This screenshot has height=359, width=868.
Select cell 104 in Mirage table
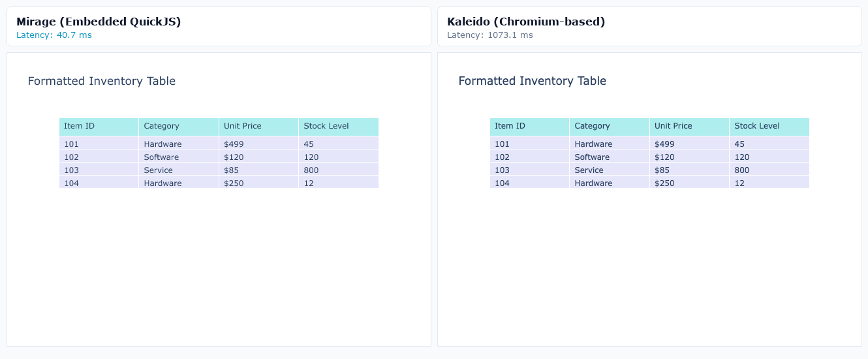(x=99, y=182)
